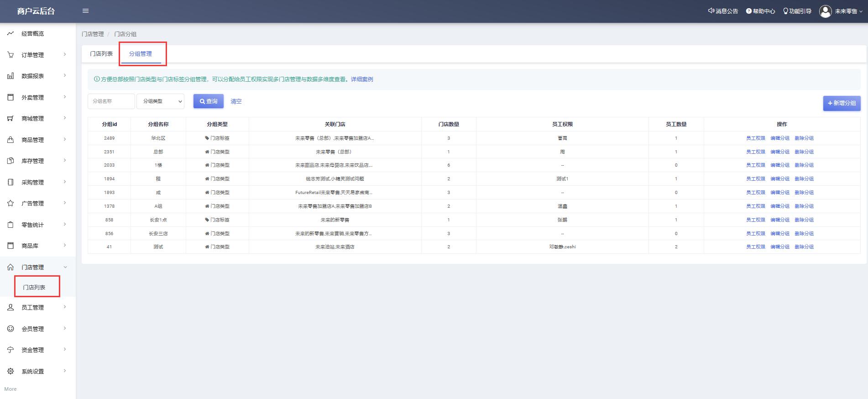This screenshot has height=399, width=868.
Task: Click 编辑分组 for group 1378
Action: [x=780, y=206]
